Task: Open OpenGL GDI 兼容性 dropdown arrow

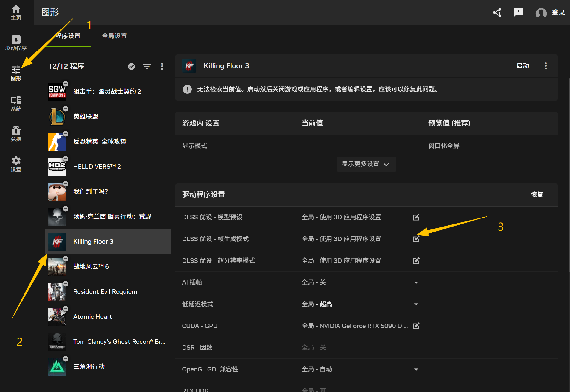Action: [x=416, y=369]
